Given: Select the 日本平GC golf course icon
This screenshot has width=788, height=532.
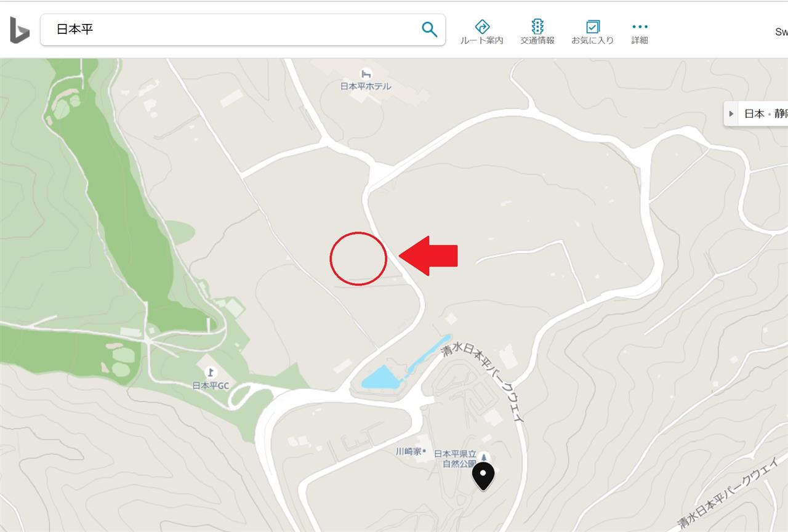Looking at the screenshot, I should tap(211, 372).
